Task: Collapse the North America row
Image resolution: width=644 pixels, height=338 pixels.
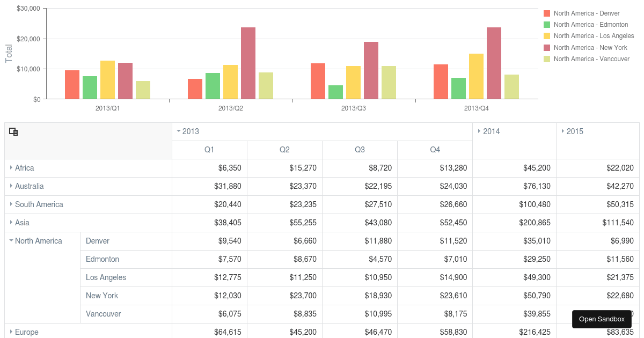Action: 12,241
